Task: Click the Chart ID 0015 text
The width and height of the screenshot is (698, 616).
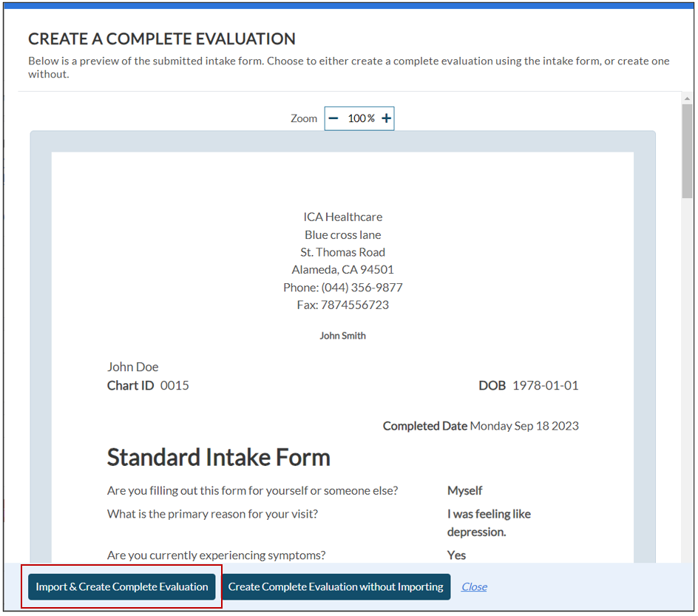Action: pos(148,385)
